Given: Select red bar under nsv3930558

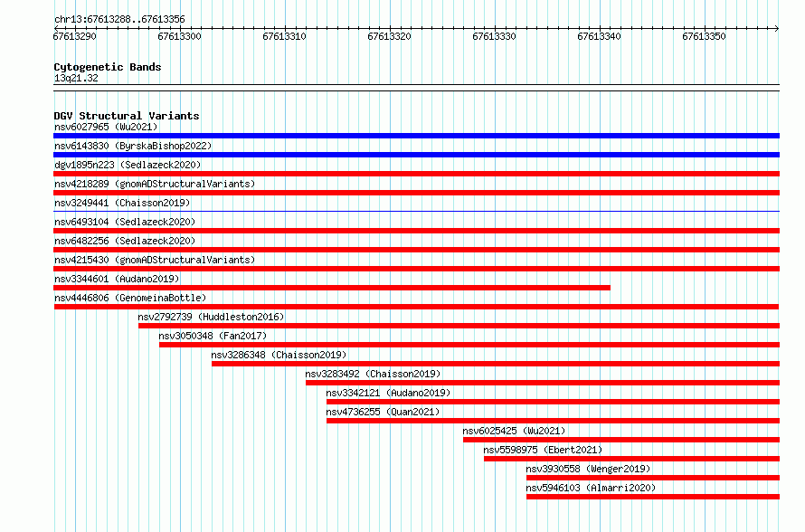Looking at the screenshot, I should pos(653,478).
